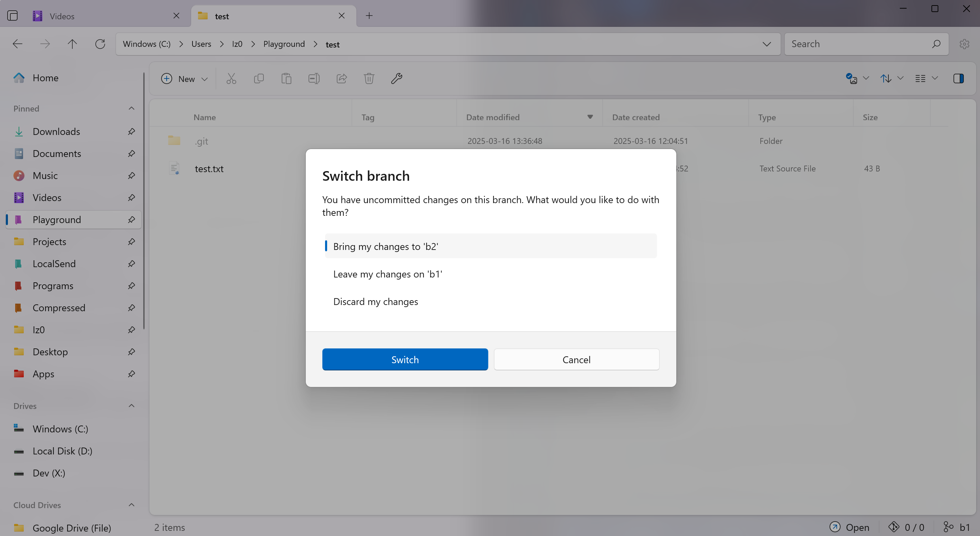
Task: Click the Cut scissors icon in toolbar
Action: pos(231,79)
